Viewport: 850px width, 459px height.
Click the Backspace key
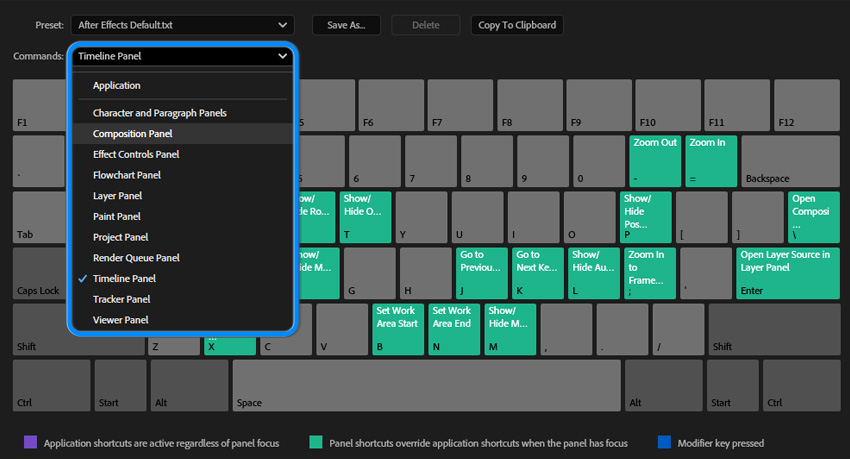(x=790, y=161)
